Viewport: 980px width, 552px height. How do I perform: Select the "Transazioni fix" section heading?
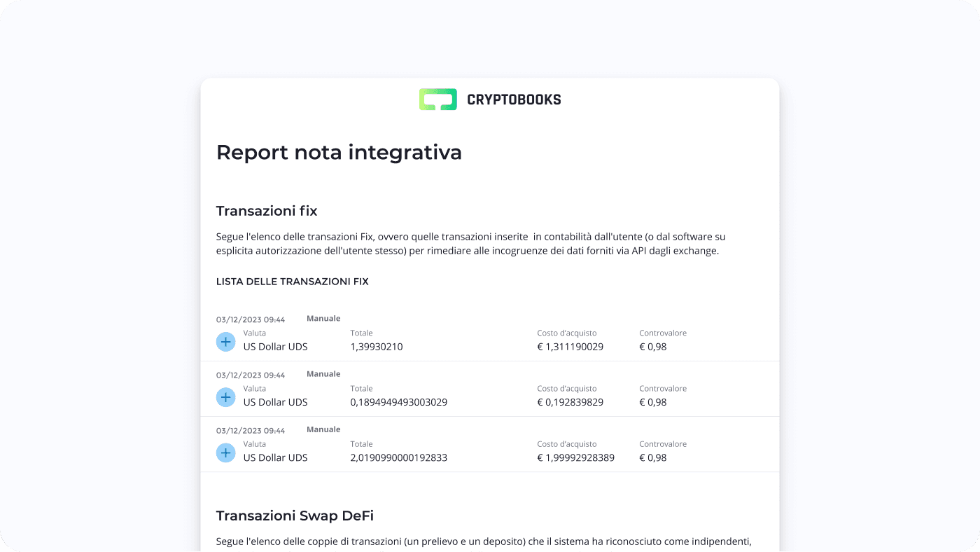click(x=267, y=211)
